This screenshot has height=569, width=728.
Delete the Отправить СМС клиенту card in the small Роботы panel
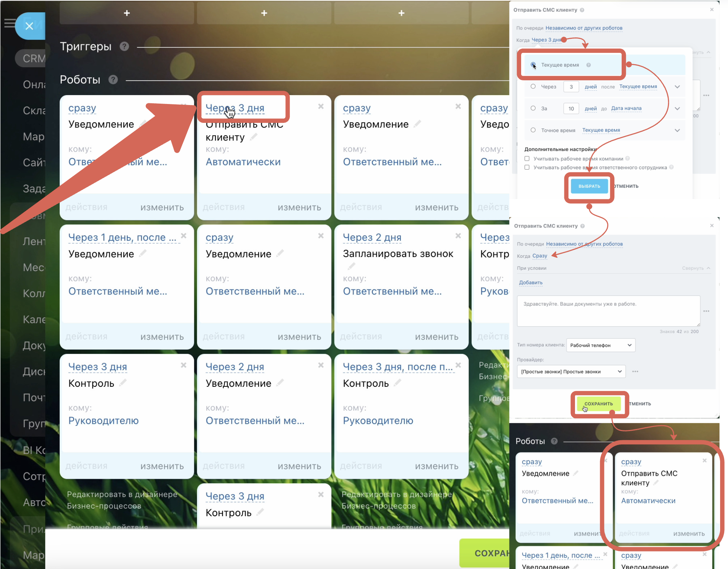click(x=705, y=461)
